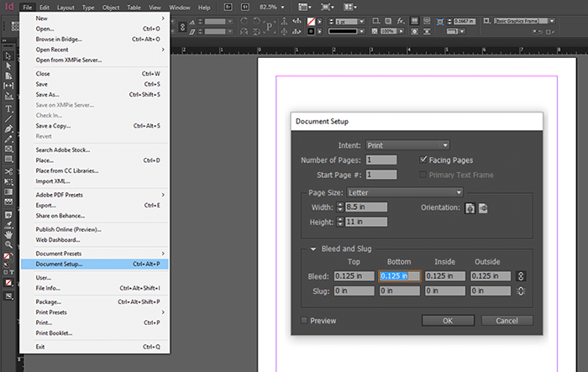Select the Type tool
Image resolution: width=588 pixels, height=372 pixels.
pos(8,109)
